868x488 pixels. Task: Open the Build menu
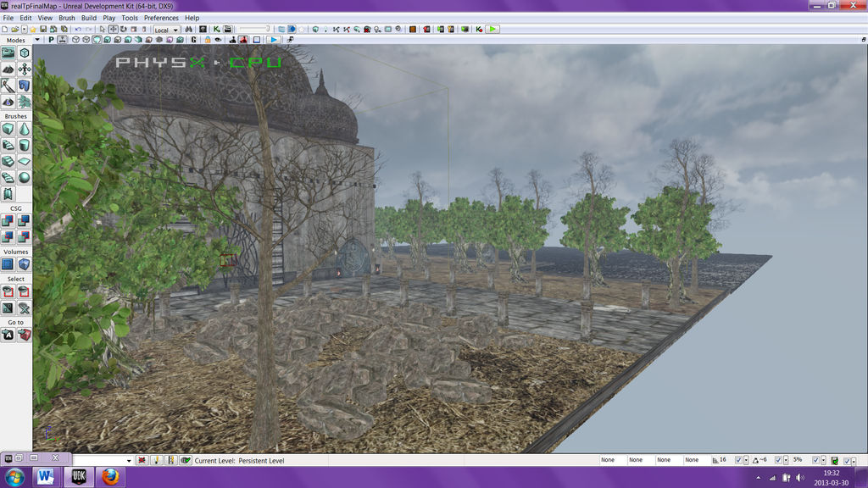(88, 18)
